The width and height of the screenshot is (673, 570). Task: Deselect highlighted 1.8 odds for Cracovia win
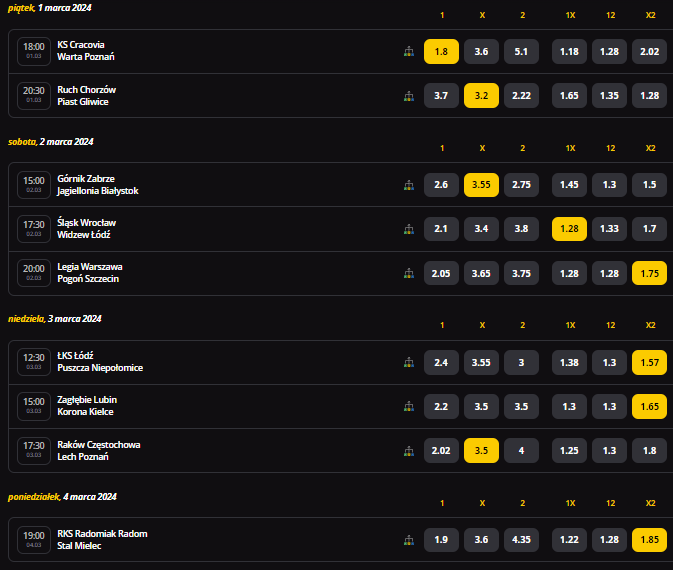[441, 52]
